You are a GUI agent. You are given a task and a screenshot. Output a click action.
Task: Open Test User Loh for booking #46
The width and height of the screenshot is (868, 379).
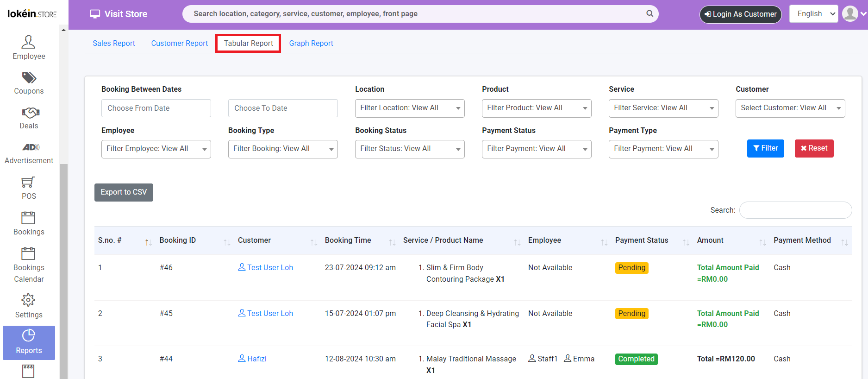point(266,267)
